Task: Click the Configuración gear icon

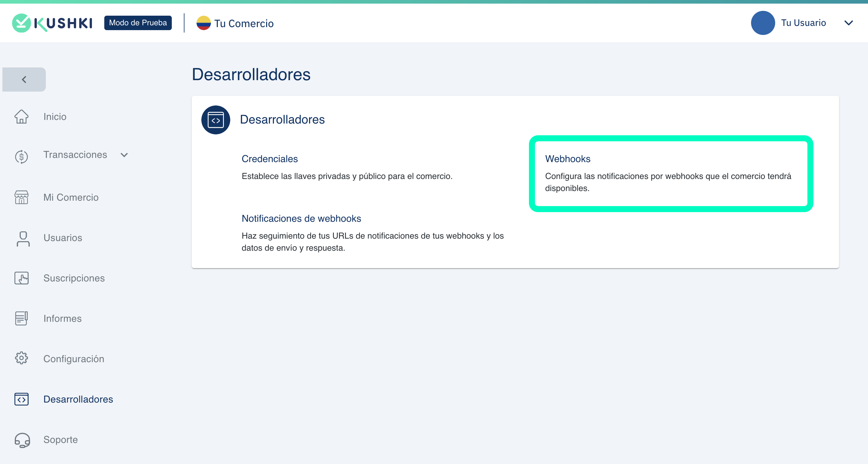Action: pyautogui.click(x=21, y=358)
